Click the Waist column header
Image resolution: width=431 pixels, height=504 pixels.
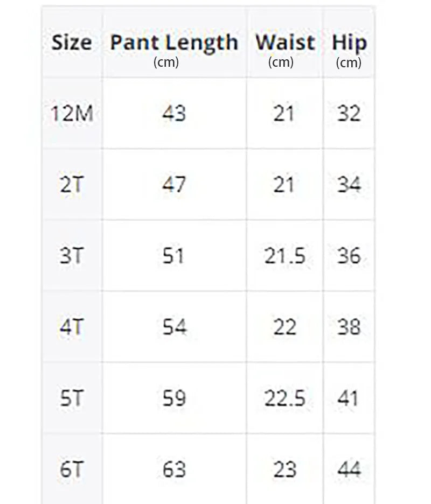(x=285, y=43)
